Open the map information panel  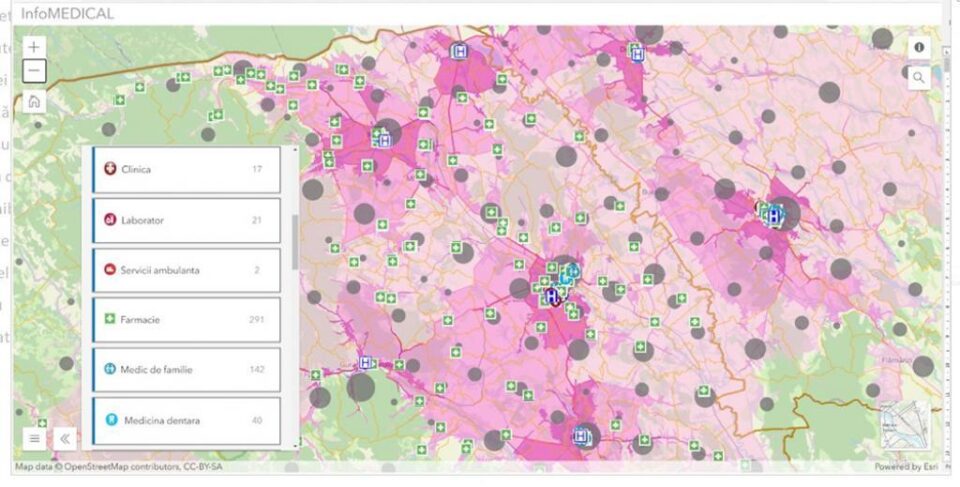(919, 47)
